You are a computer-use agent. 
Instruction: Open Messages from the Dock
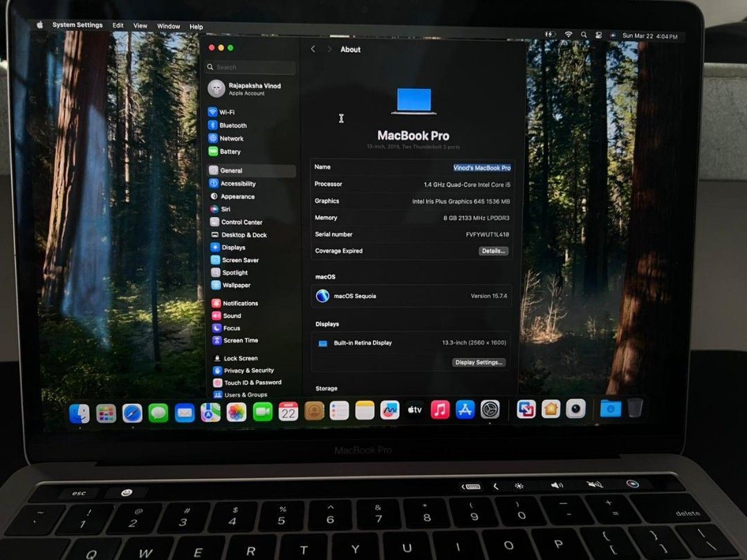158,413
